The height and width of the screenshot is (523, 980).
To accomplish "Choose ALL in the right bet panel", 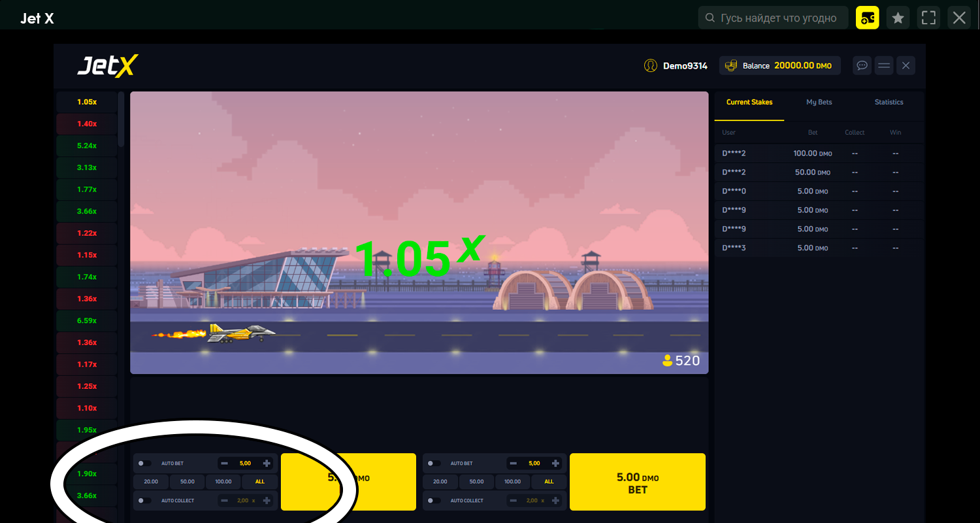I will click(549, 482).
